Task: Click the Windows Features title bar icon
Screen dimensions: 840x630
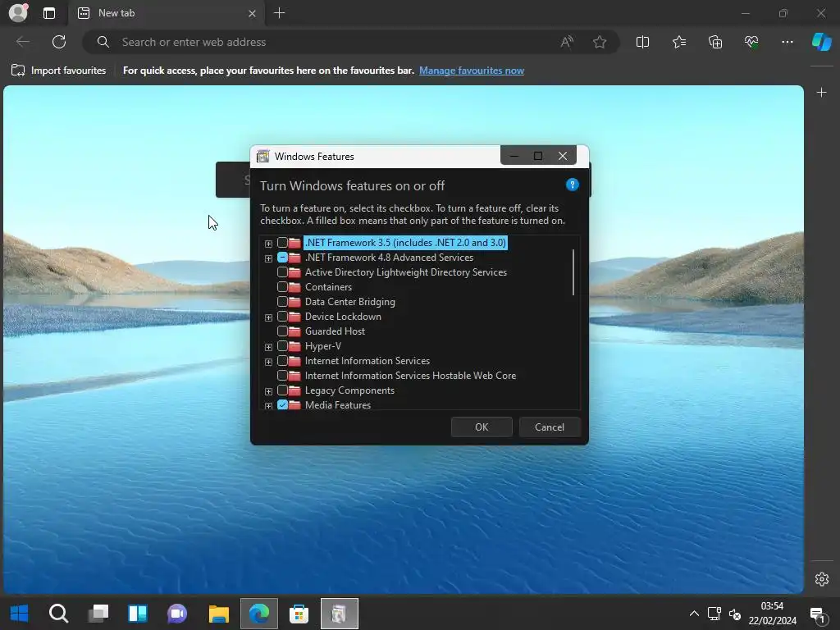Action: point(262,157)
